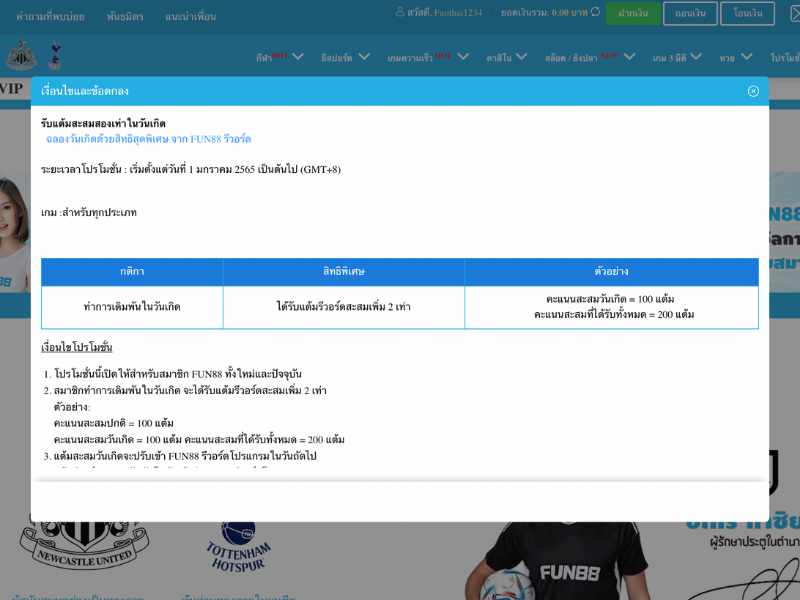Click the ตัวอย่าง table header

tap(611, 271)
